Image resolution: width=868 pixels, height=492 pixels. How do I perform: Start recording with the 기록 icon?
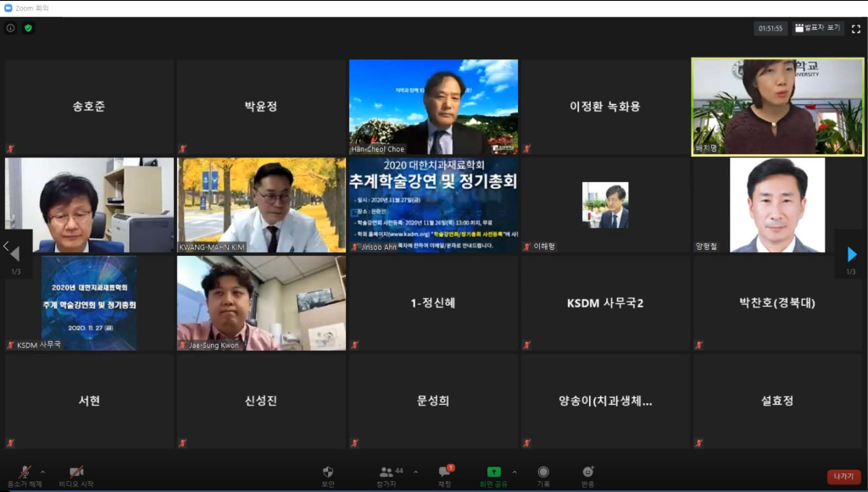[543, 473]
